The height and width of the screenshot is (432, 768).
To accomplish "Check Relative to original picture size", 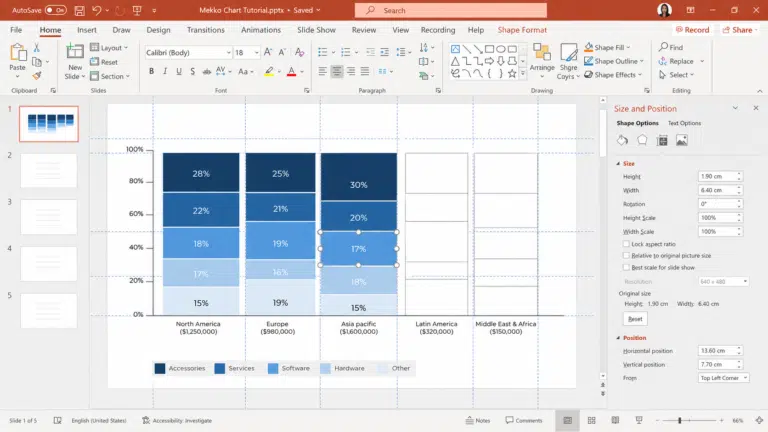I will click(626, 256).
